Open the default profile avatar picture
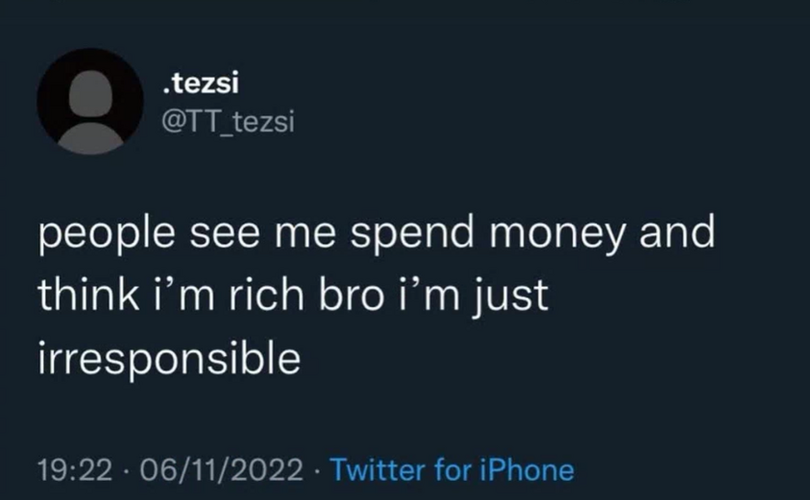This screenshot has width=810, height=500. point(90,102)
